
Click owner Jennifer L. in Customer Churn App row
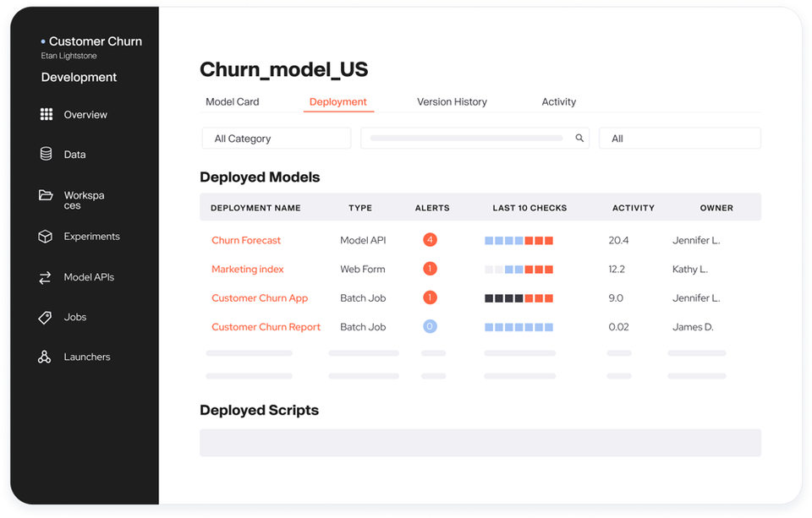(696, 298)
